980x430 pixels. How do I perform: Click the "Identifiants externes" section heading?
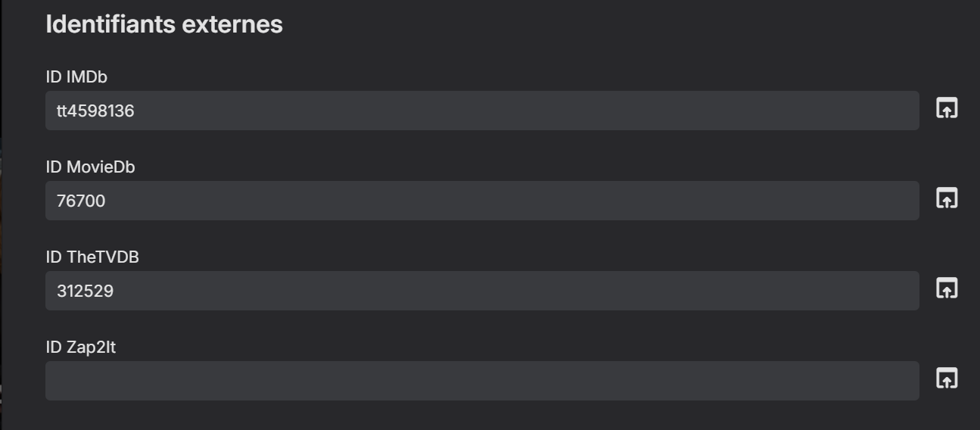[164, 24]
